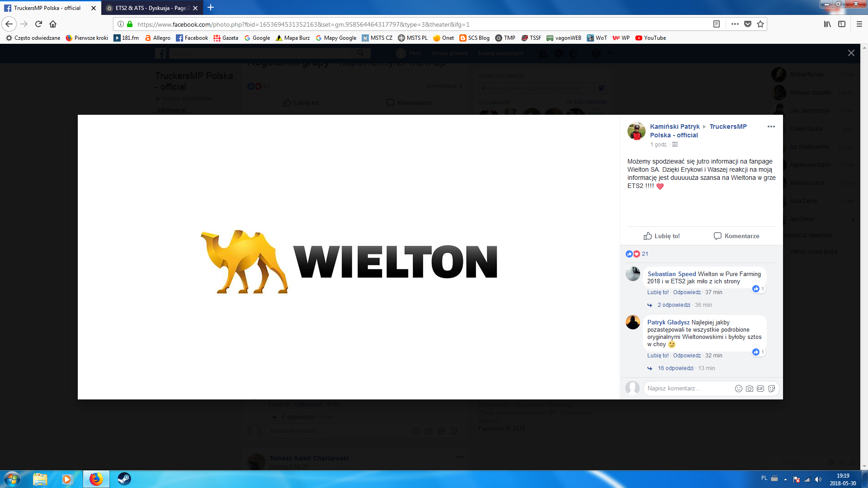
Task: Click 1 godz. post timestamp
Action: coord(659,145)
